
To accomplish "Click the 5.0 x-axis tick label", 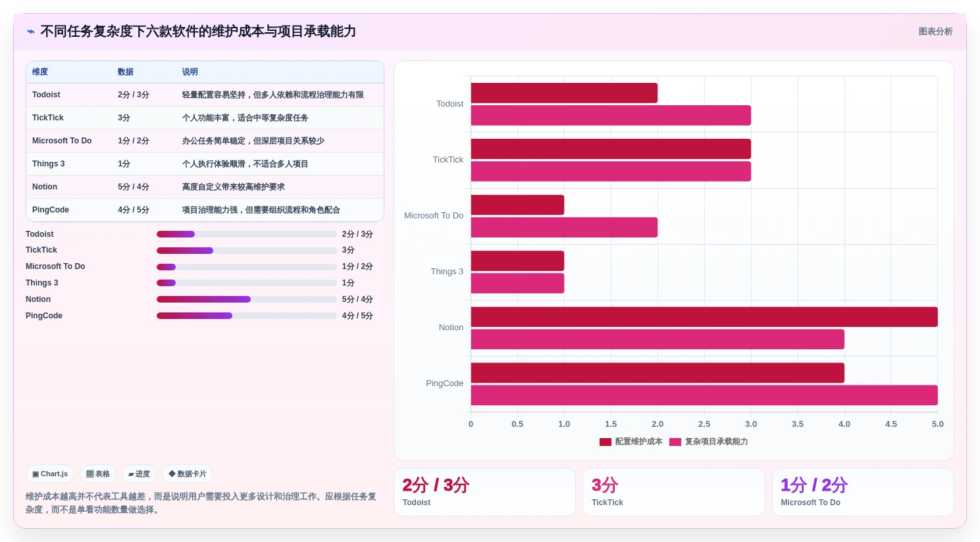I will (937, 424).
